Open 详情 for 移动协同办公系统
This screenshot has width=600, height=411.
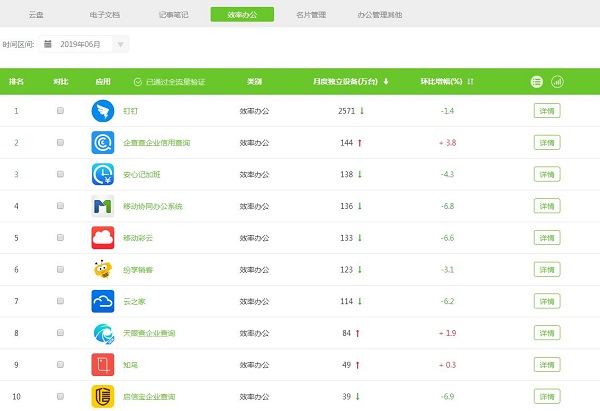click(x=547, y=206)
